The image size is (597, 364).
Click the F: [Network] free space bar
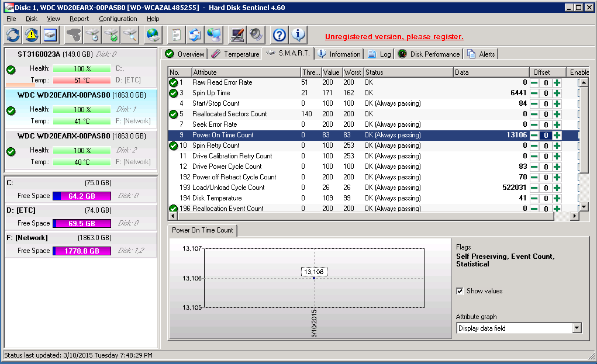pyautogui.click(x=82, y=251)
